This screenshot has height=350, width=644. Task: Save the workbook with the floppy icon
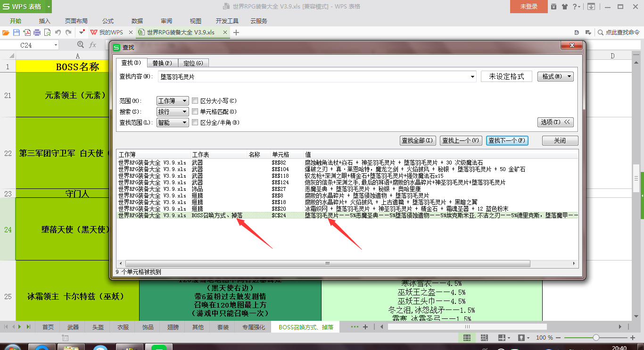pos(17,33)
